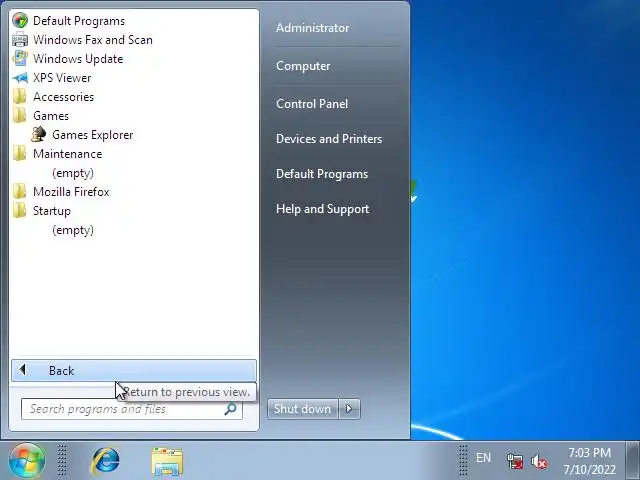The width and height of the screenshot is (640, 480).
Task: Open Control Panel
Action: click(x=312, y=104)
